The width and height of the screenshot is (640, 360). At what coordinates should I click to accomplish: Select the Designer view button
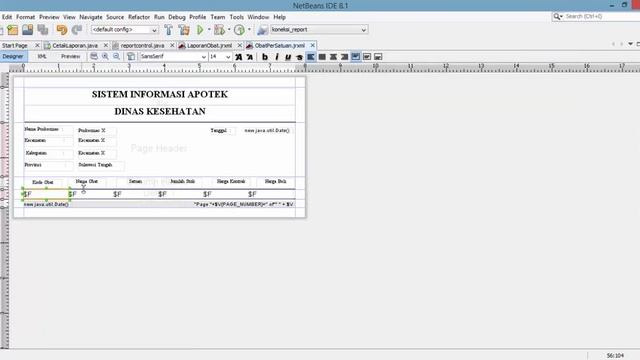click(x=13, y=56)
